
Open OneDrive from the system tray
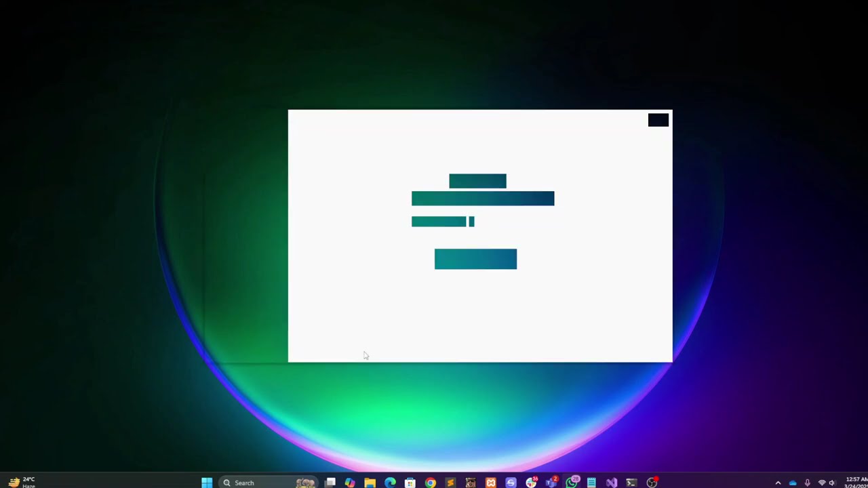[x=792, y=483]
